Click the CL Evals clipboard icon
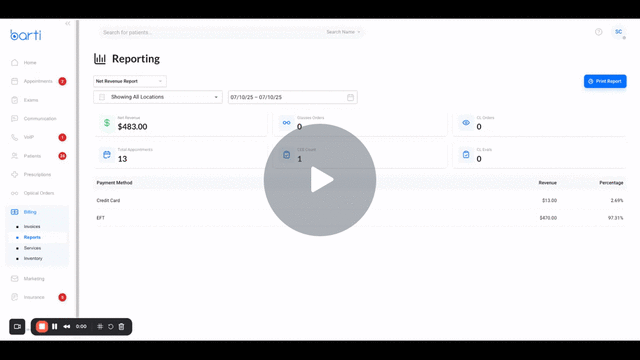640x360 pixels. 466,155
